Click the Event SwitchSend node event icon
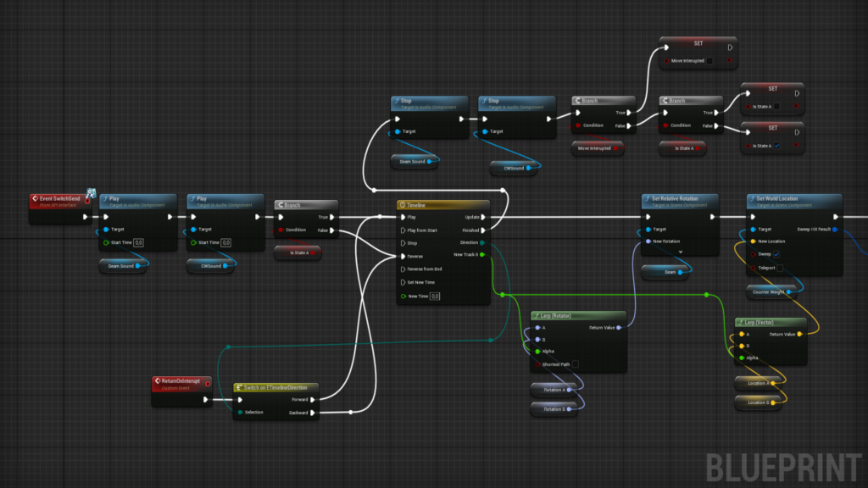Image resolution: width=868 pixels, height=488 pixels. [x=35, y=198]
